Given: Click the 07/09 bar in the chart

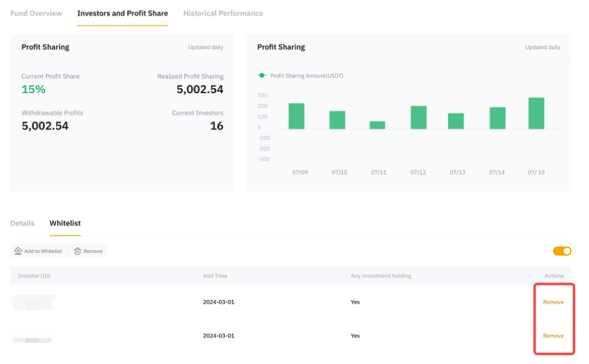Looking at the screenshot, I should point(297,116).
